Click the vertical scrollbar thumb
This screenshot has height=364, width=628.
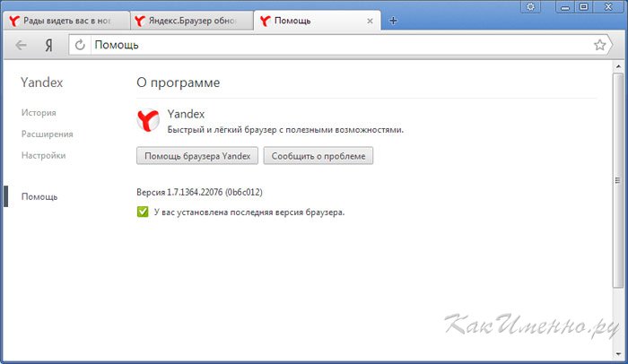618,180
